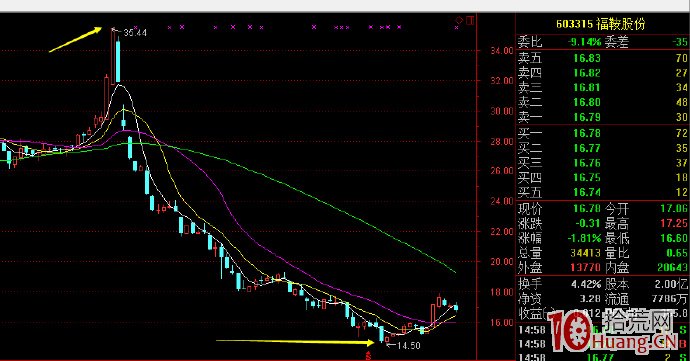690x361 pixels.
Task: Click the 净资 value 3.28
Action: pyautogui.click(x=590, y=299)
